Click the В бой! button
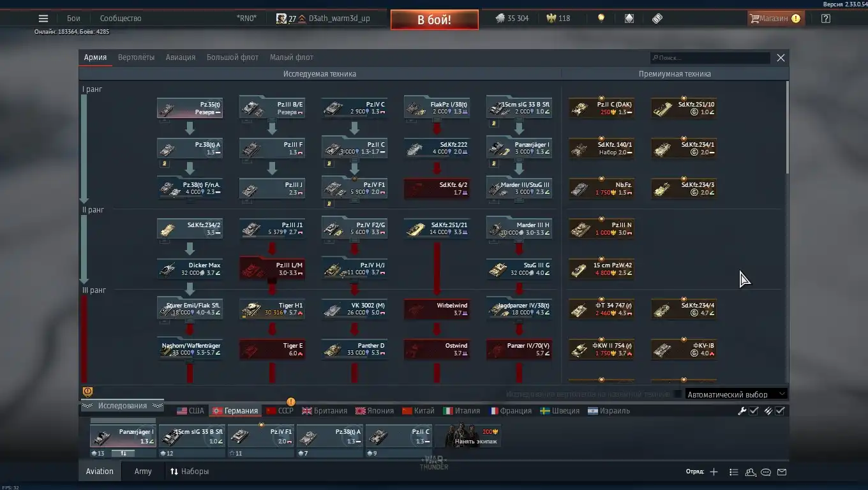 434,20
